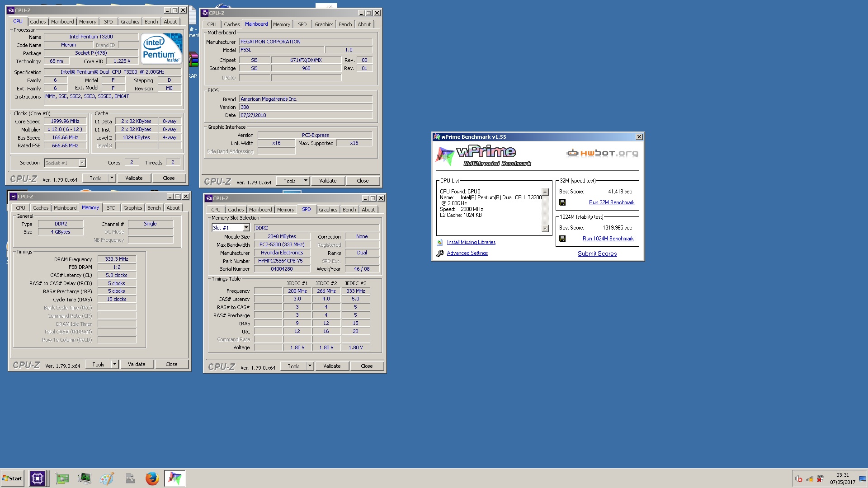The width and height of the screenshot is (868, 488).
Task: Open the Socket #1 selection dropdown
Action: tap(82, 163)
